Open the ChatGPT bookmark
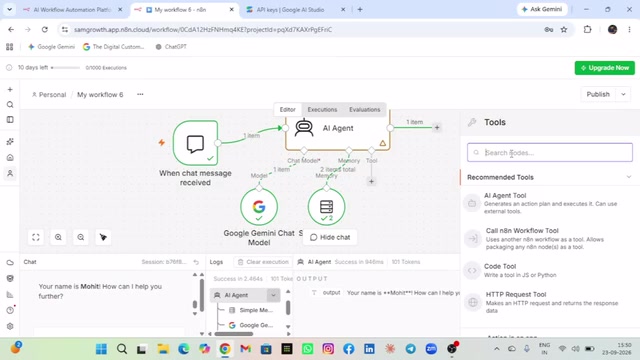 point(171,47)
